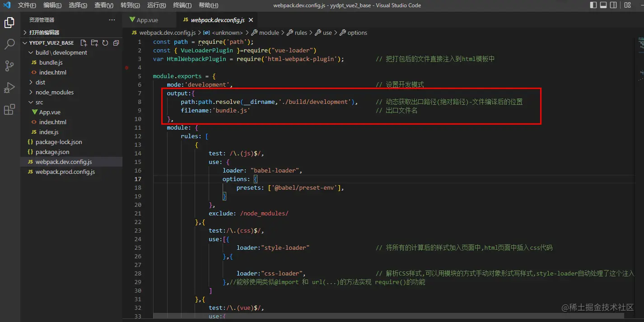Open the 运行(R) menu
The image size is (644, 322).
[157, 5]
